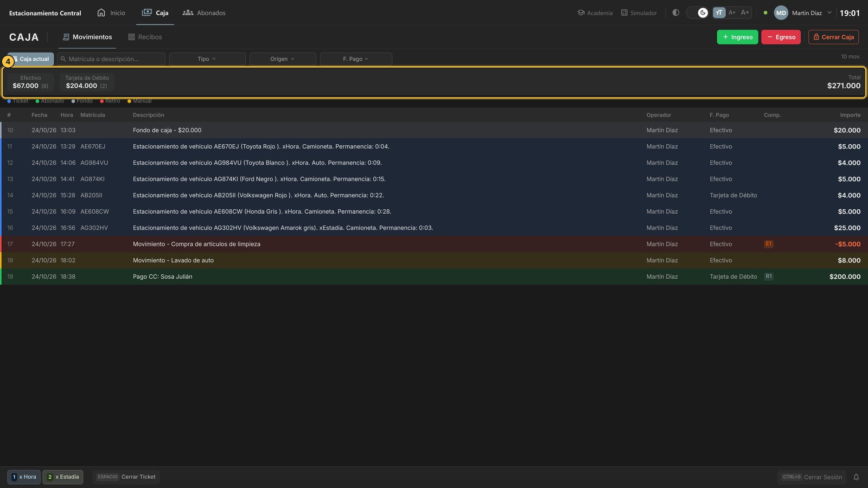Filter by the Efectivo total chip
This screenshot has width=868, height=488.
pyautogui.click(x=30, y=82)
